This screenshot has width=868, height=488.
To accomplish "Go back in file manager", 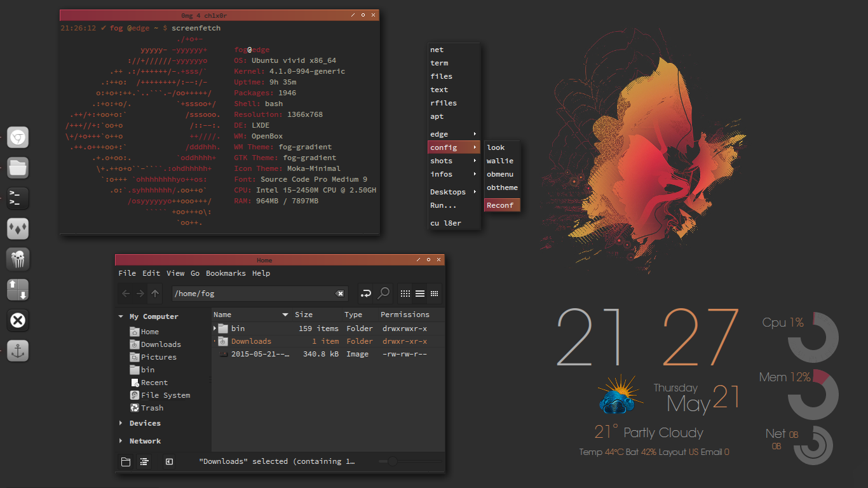I will pyautogui.click(x=125, y=294).
